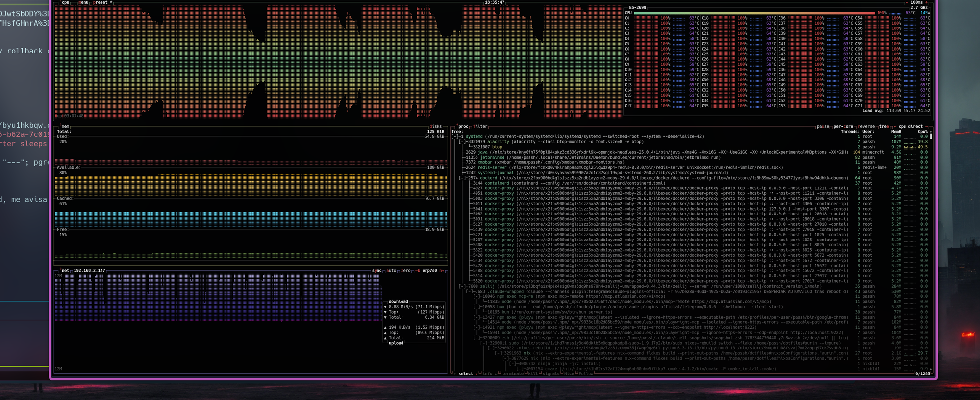Select the redis-server 2624 process row
Image resolution: width=980 pixels, height=400 pixels.
pos(690,167)
